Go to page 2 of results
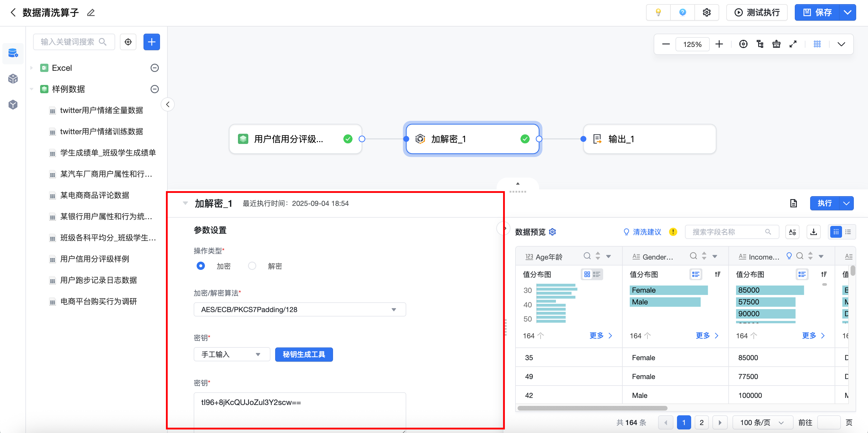 tap(701, 422)
